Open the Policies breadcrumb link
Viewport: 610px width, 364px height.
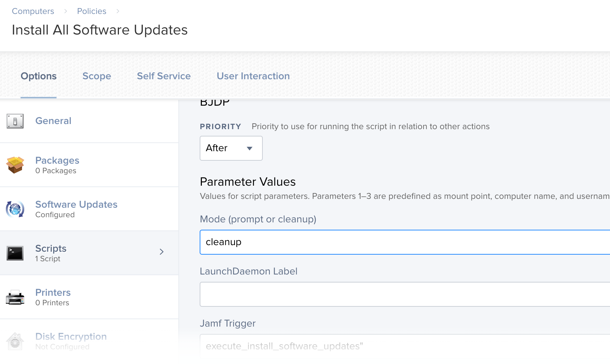coord(92,11)
